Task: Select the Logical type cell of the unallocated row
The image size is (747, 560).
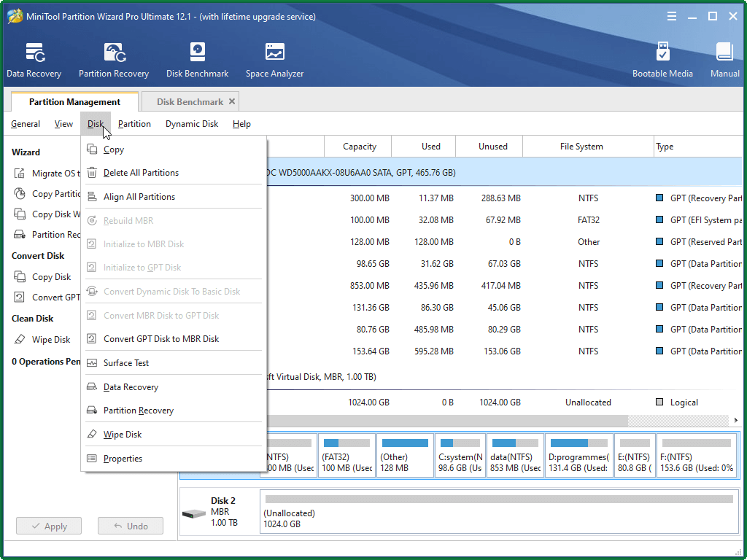Action: click(x=677, y=402)
